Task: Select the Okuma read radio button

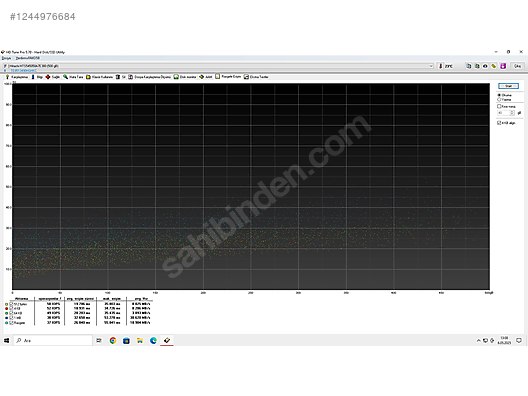Action: point(504,95)
